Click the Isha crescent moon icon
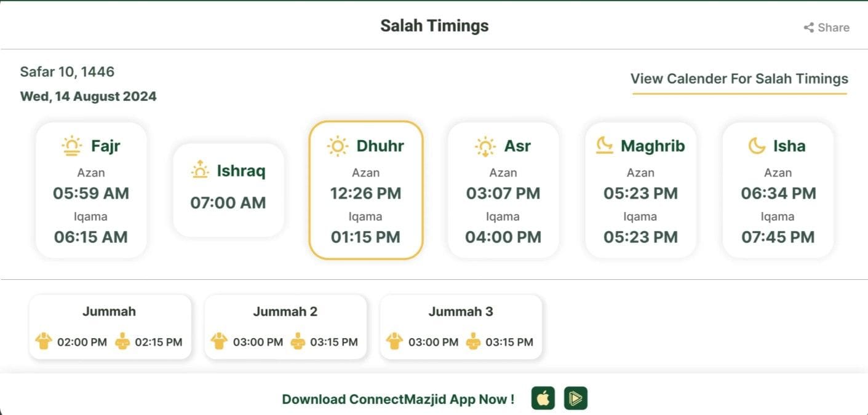 pos(756,146)
